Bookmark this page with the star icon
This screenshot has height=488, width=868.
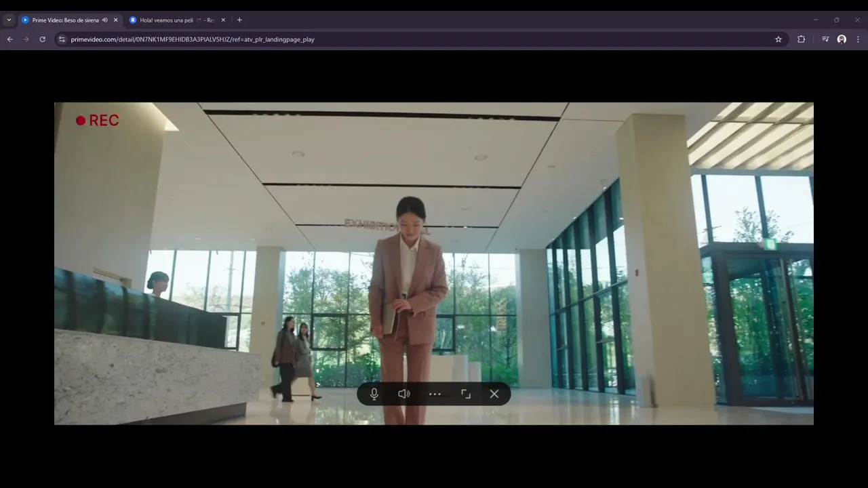pyautogui.click(x=778, y=39)
